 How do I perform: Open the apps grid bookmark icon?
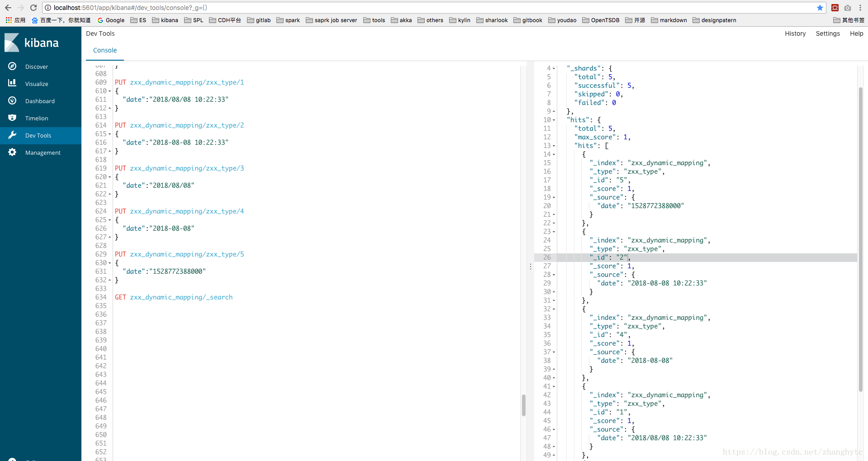tap(9, 20)
